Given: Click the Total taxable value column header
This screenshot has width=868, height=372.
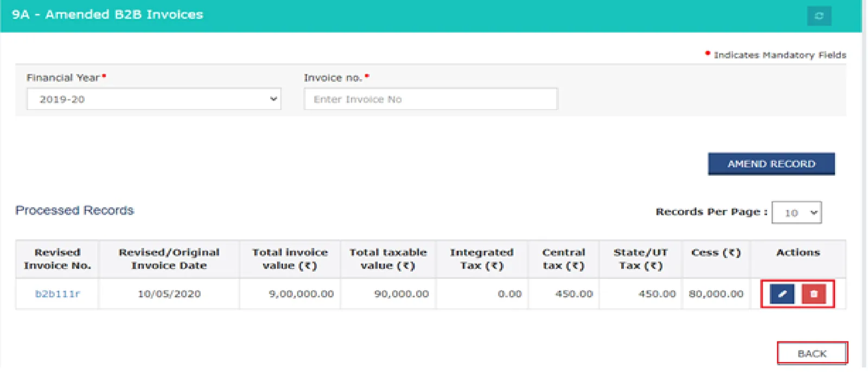Looking at the screenshot, I should point(388,259).
